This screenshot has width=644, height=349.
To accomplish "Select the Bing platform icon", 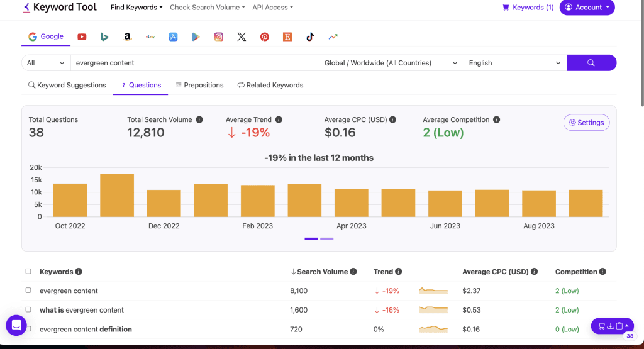I will 104,37.
